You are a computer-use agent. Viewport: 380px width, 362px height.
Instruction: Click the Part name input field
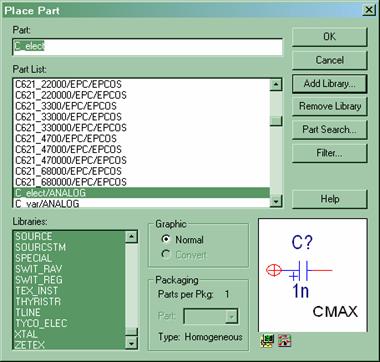tap(147, 47)
